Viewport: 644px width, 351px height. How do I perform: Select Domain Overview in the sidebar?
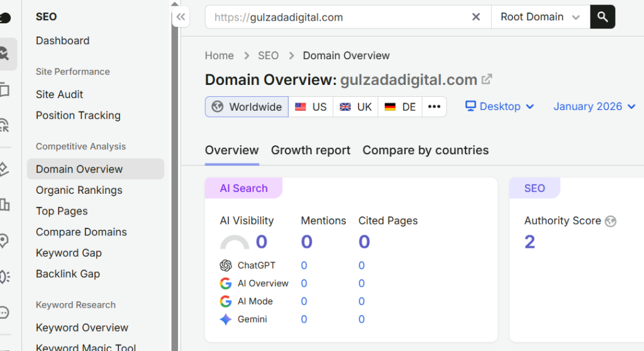click(96, 169)
